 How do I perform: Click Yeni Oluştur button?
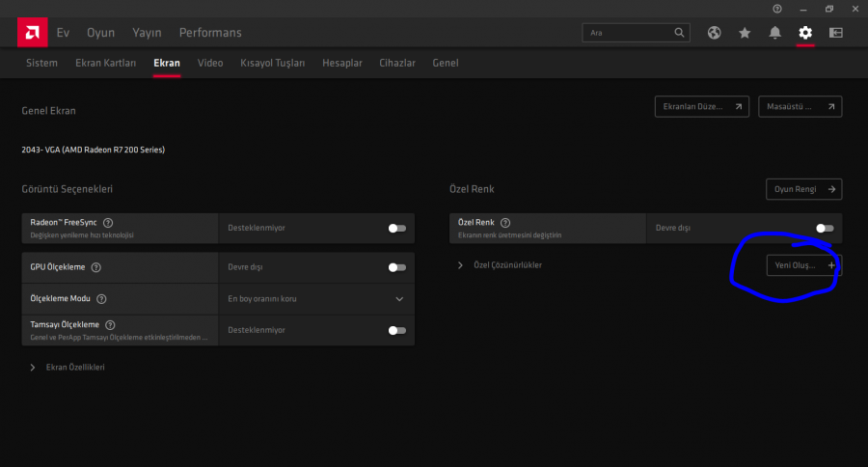click(x=802, y=265)
